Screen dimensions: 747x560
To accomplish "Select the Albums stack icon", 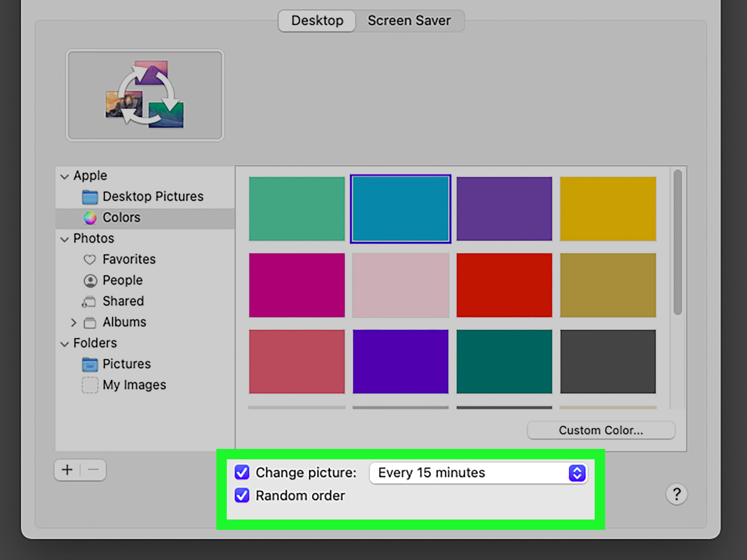I will pos(90,323).
